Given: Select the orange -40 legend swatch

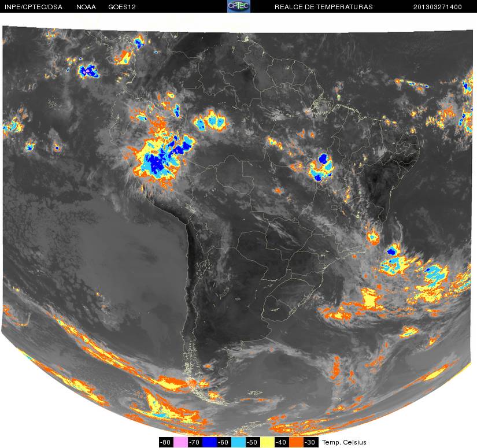Looking at the screenshot, I should 296,442.
